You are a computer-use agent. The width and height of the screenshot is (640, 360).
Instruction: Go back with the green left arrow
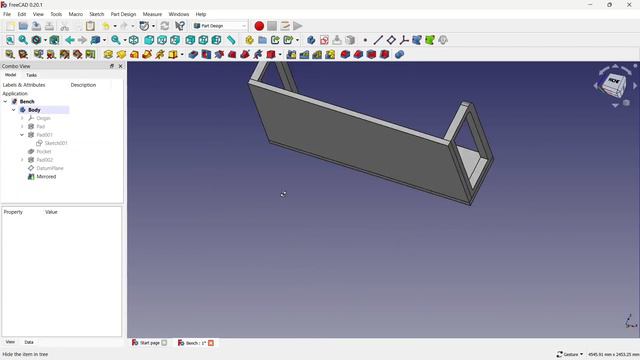coord(69,40)
